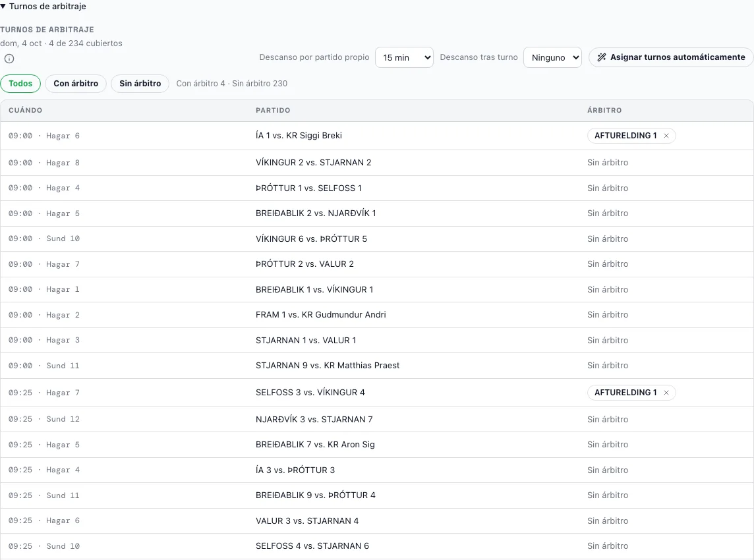The width and height of the screenshot is (754, 560).
Task: Click the 09:00 · Sund 10 time cell
Action: 44,239
